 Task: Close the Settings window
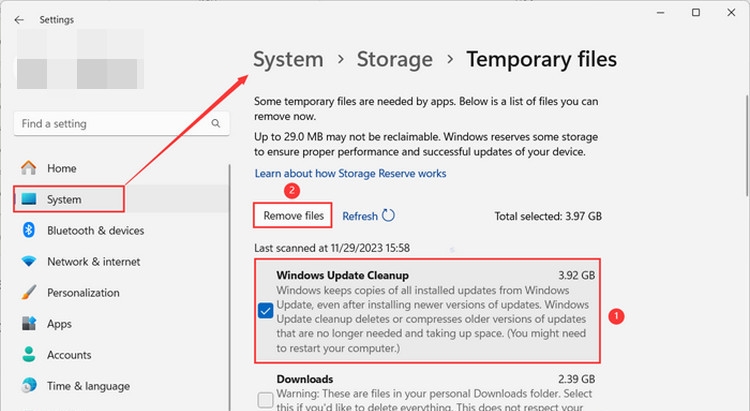point(731,12)
